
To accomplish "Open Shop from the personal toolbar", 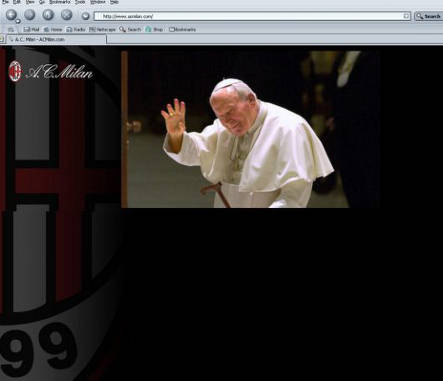I will click(154, 29).
